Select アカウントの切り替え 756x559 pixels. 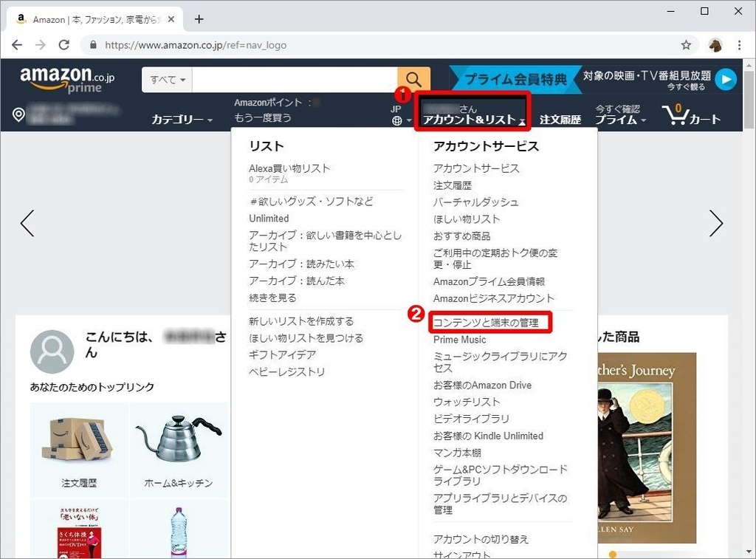click(481, 539)
